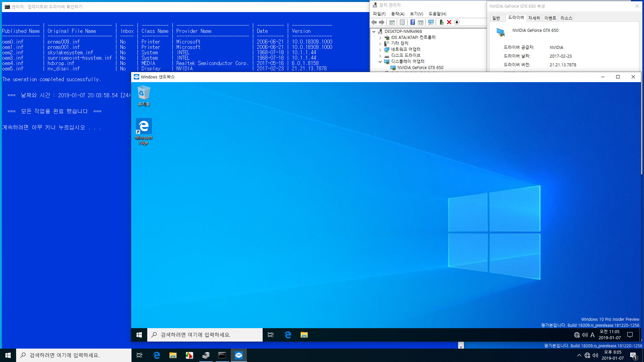Close the NVIDIA GeForce GTX 650 properties dialog

coord(637,6)
